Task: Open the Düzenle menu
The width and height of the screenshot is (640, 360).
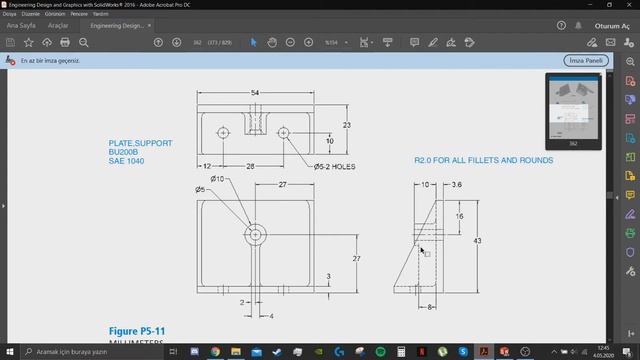Action: pyautogui.click(x=31, y=14)
